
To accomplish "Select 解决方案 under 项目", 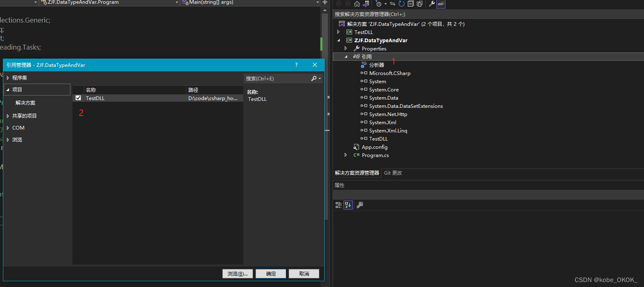I will pos(25,102).
